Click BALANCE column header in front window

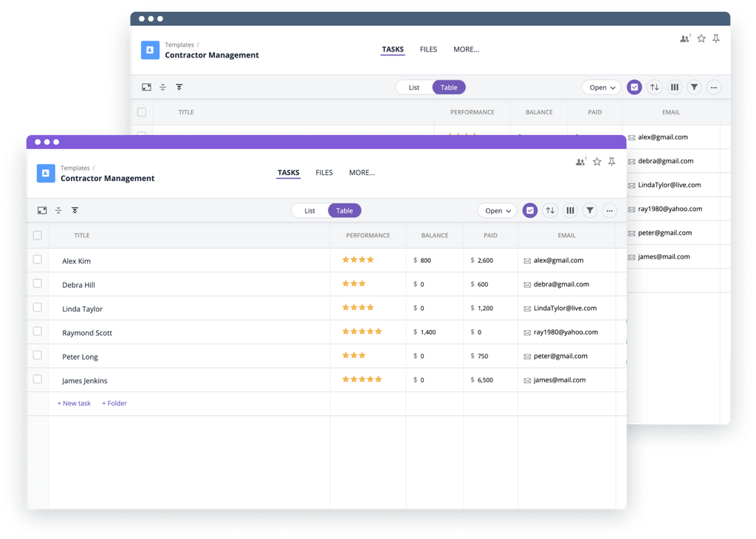coord(435,236)
